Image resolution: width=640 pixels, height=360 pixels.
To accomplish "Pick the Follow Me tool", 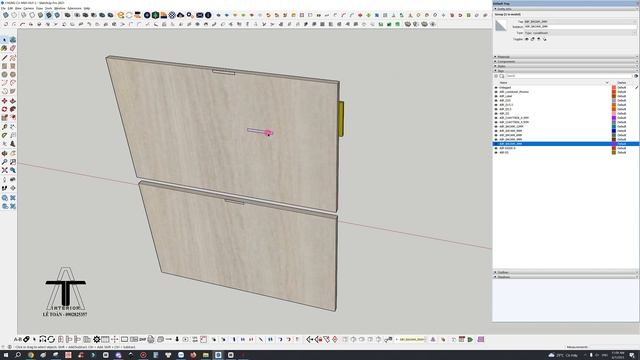I will 13,109.
